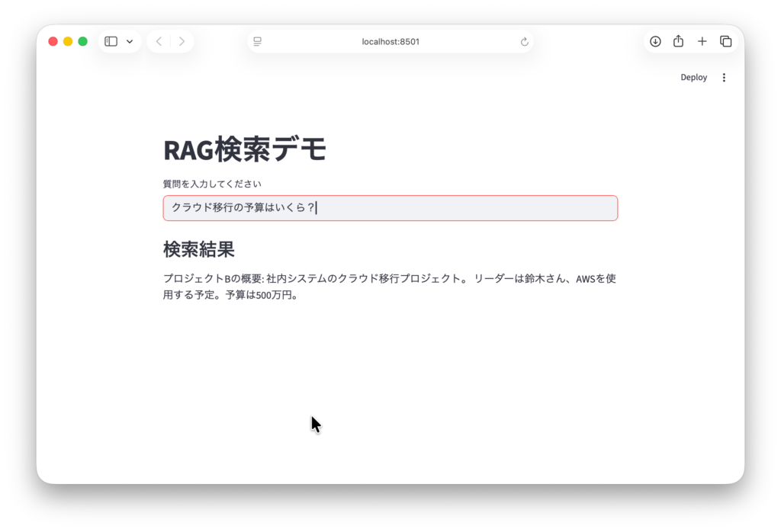The image size is (781, 532).
Task: Toggle the Safari sidebar icon
Action: click(111, 41)
